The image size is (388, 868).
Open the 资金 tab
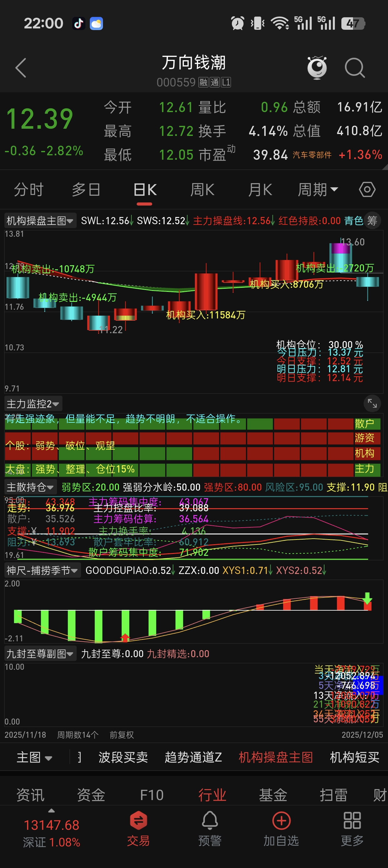(x=91, y=795)
